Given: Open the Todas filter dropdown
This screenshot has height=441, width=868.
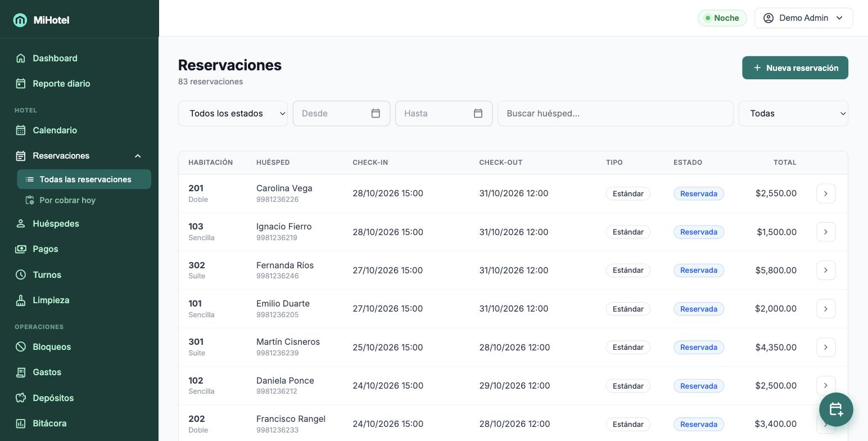Looking at the screenshot, I should [x=793, y=114].
